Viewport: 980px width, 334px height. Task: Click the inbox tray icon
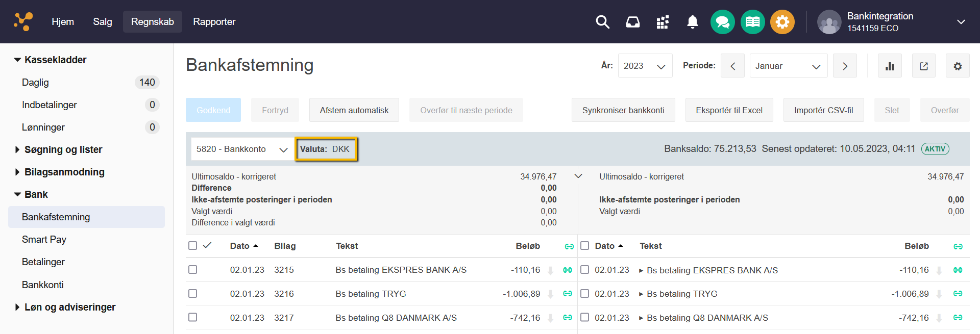632,22
